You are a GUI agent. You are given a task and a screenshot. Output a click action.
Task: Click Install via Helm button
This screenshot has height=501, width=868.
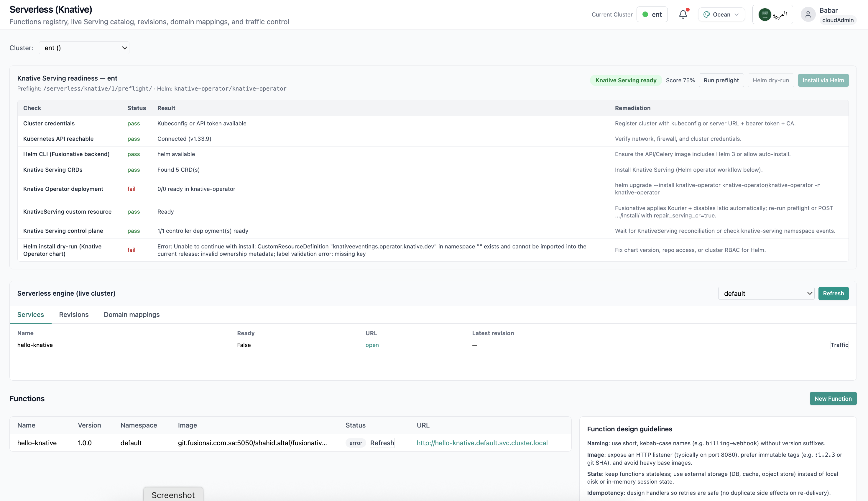point(823,80)
